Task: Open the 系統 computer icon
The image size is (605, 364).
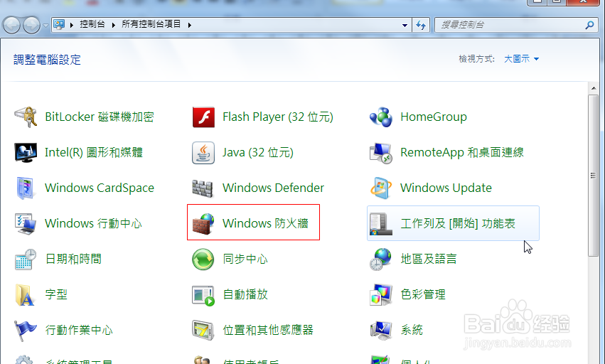Action: 381,331
